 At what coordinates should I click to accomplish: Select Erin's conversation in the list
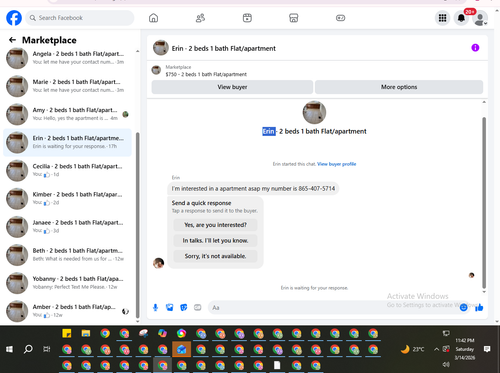pos(67,142)
